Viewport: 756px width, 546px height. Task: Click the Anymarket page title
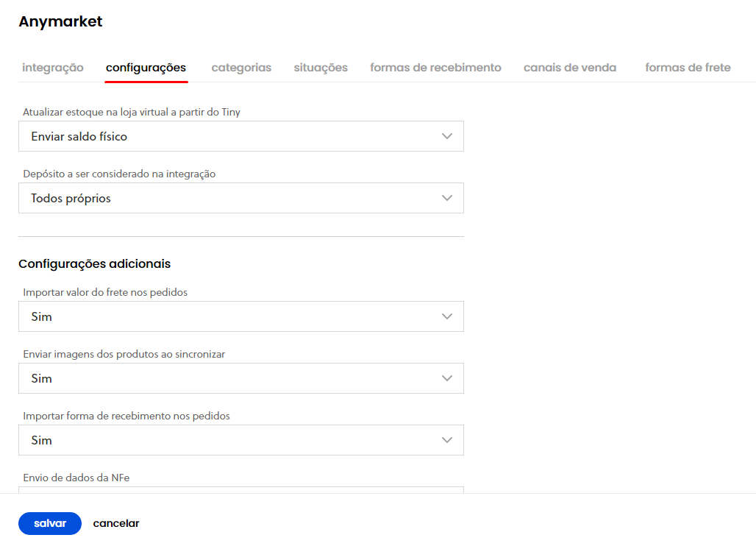tap(60, 21)
